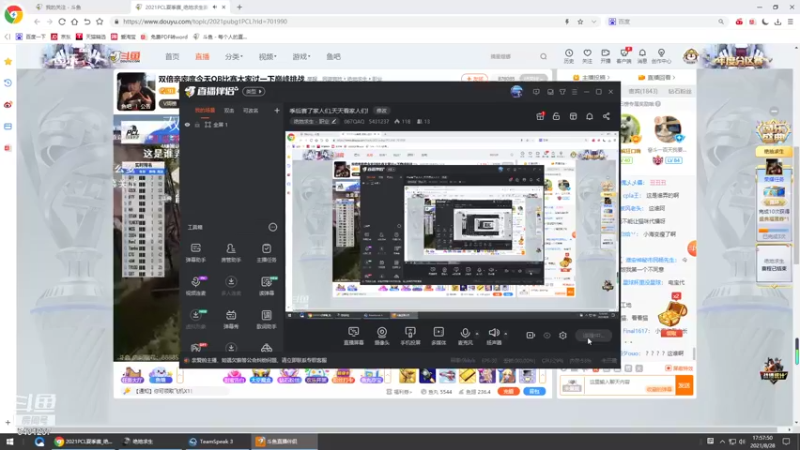Click 发送 to send chat message
The image size is (800, 450).
[684, 386]
